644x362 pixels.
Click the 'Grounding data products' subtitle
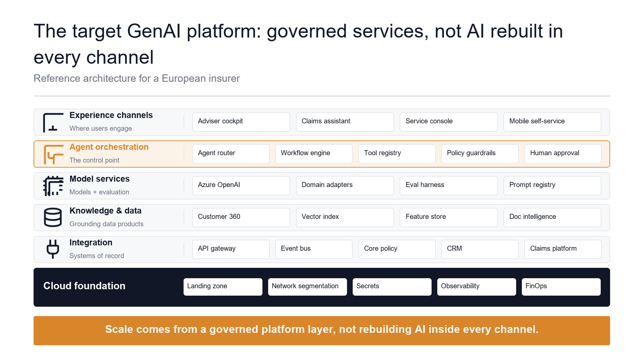click(x=106, y=224)
